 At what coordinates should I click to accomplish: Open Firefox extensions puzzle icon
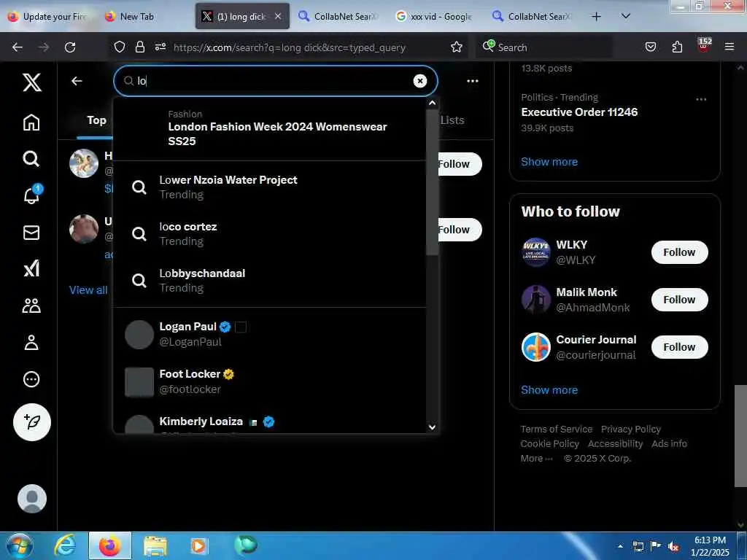coord(677,47)
